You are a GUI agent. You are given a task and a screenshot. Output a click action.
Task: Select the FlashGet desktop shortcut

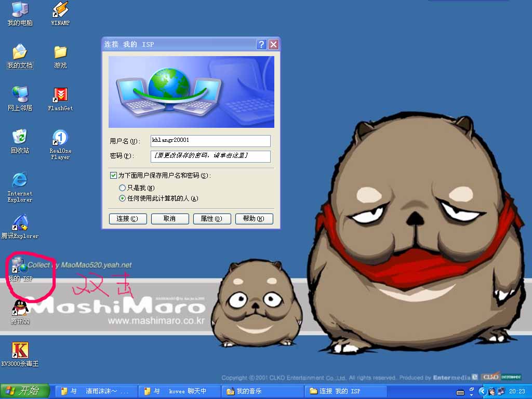[60, 99]
